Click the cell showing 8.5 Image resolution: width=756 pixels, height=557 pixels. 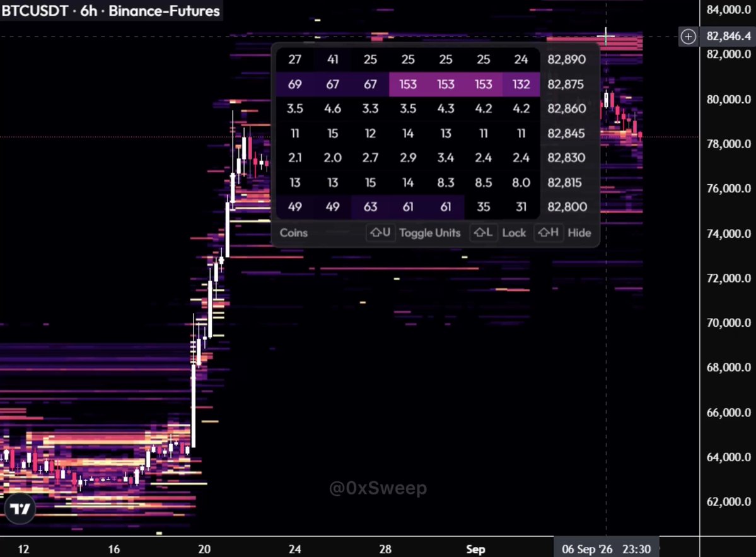click(483, 182)
